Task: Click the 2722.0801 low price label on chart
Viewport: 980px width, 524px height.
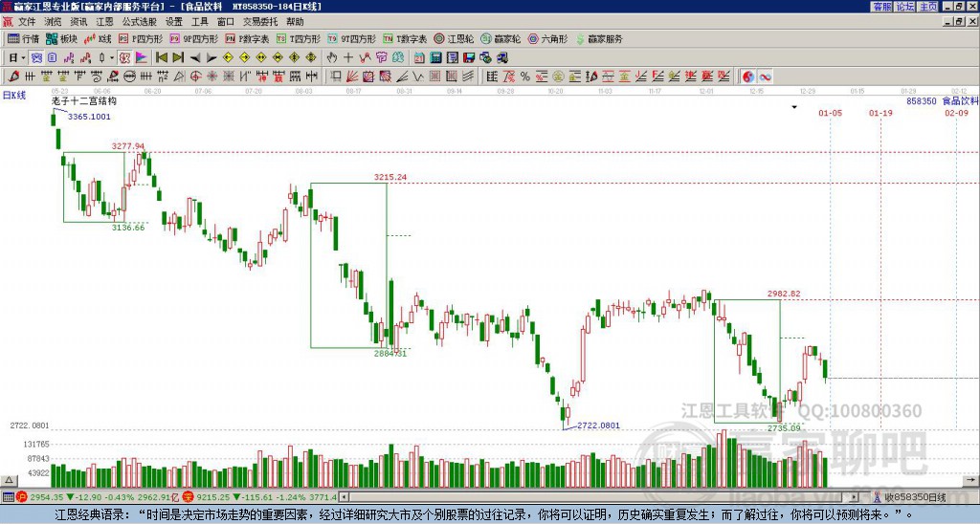Action: [x=598, y=426]
